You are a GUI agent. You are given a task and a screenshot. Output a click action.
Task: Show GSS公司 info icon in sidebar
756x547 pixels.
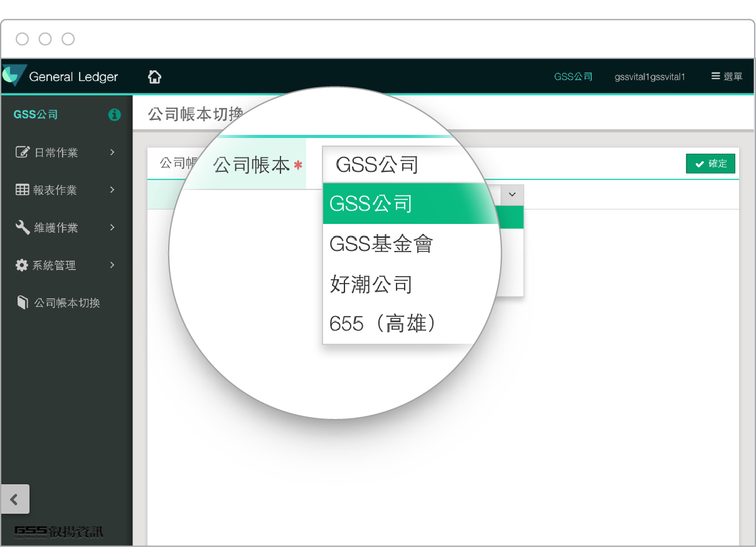pyautogui.click(x=114, y=115)
